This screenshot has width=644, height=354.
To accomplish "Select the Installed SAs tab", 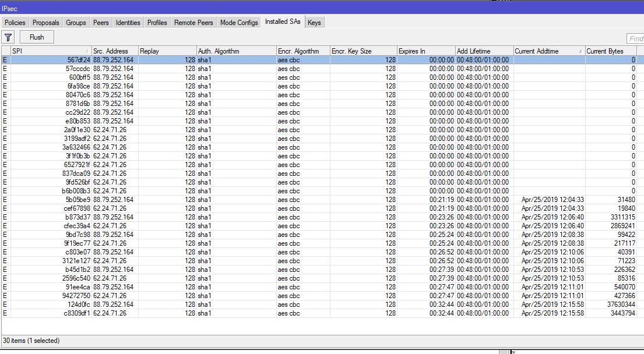I will pos(283,22).
